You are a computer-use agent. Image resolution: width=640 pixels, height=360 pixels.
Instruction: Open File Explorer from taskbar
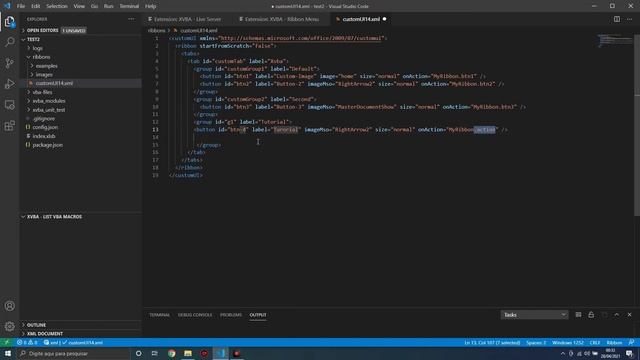[x=188, y=353]
